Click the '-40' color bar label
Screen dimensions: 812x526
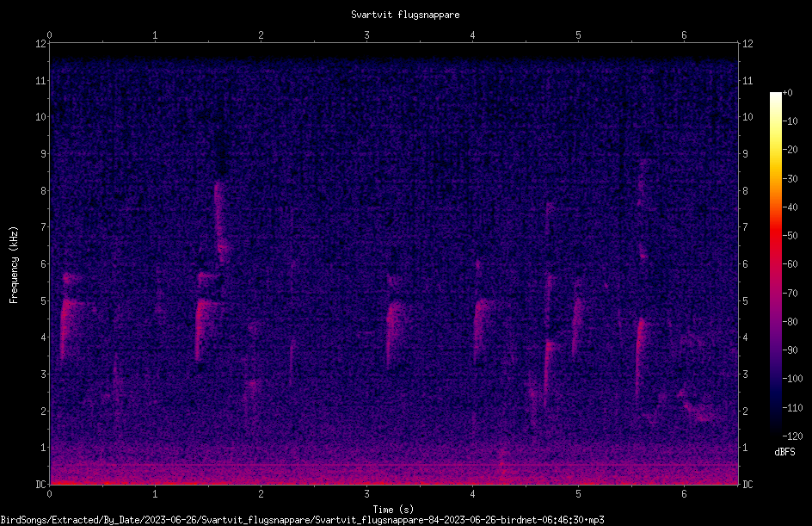pos(790,207)
